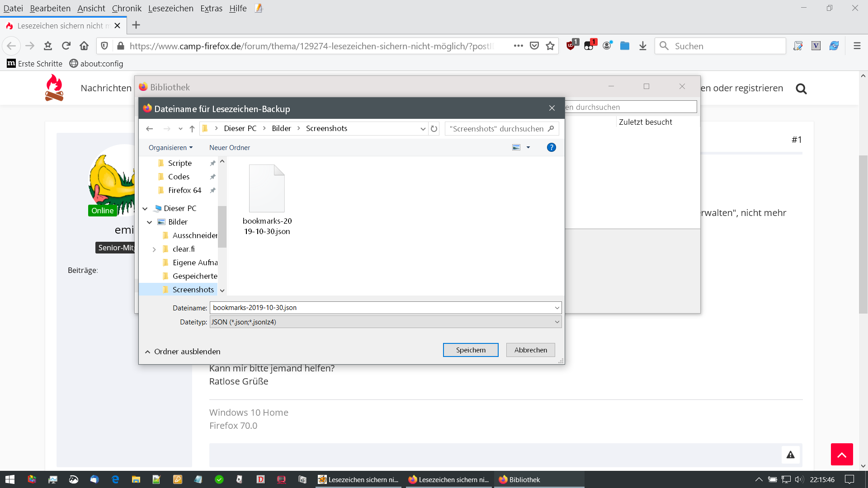Select the bookmarks-2019-10-30.json file
This screenshot has width=868, height=488.
(267, 199)
